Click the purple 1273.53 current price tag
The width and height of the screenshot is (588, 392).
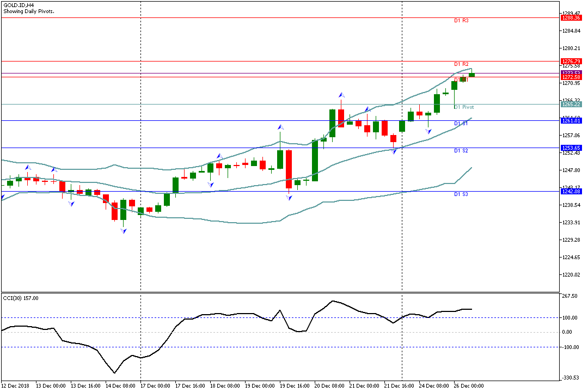[571, 72]
